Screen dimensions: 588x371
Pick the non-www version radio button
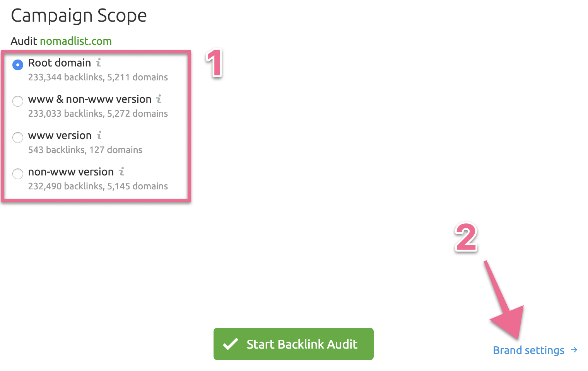click(x=18, y=174)
